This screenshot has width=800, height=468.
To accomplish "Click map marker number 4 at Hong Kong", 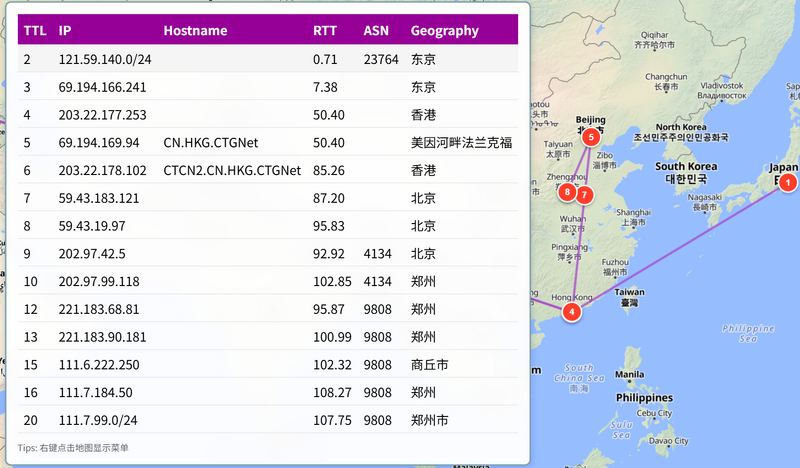I will click(x=571, y=312).
